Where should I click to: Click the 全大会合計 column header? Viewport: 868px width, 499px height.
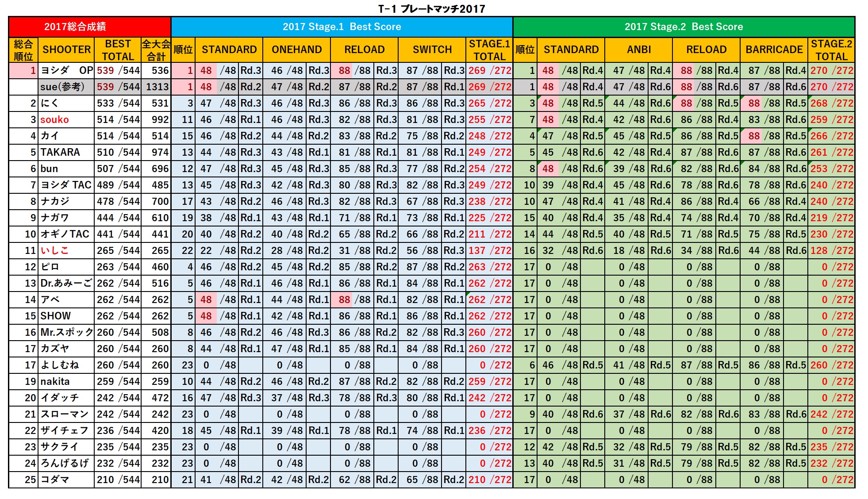pyautogui.click(x=156, y=50)
